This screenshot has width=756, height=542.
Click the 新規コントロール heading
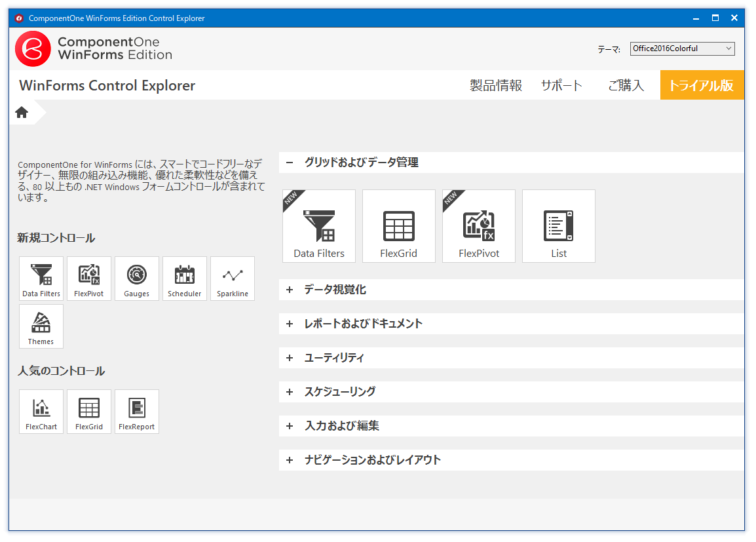tap(56, 238)
